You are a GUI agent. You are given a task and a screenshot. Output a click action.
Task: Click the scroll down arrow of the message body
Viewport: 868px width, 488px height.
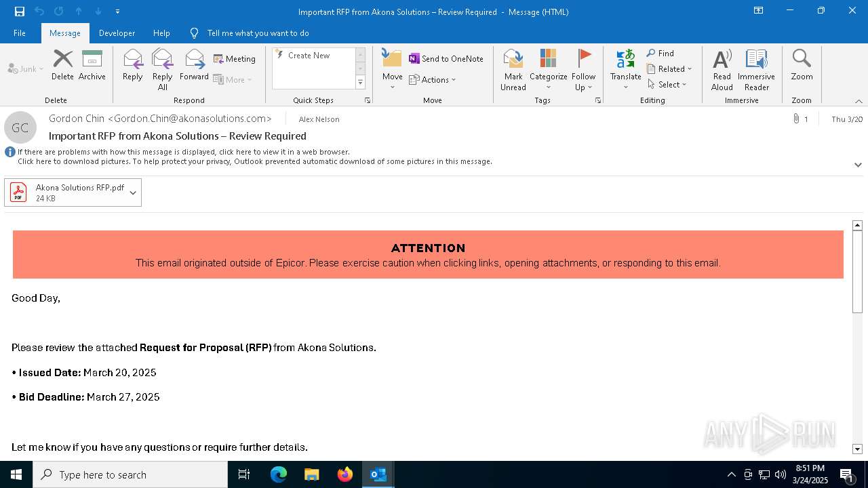click(857, 449)
